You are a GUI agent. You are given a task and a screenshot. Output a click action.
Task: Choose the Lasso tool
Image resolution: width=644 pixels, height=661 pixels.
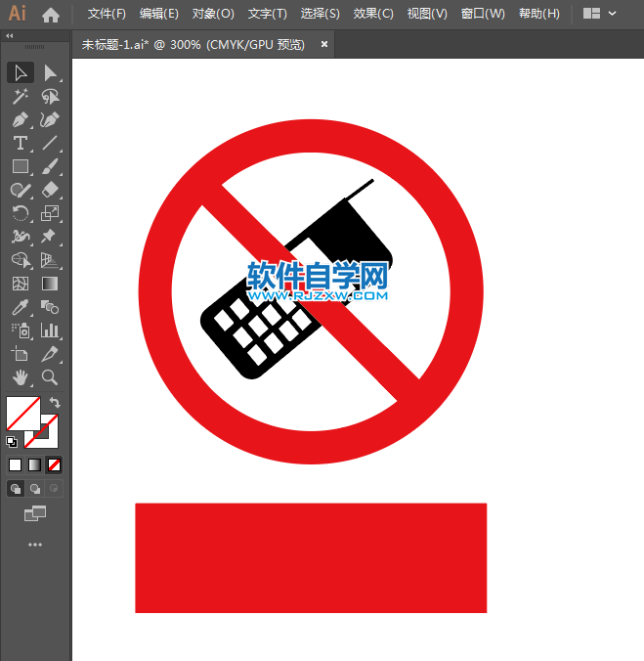50,97
